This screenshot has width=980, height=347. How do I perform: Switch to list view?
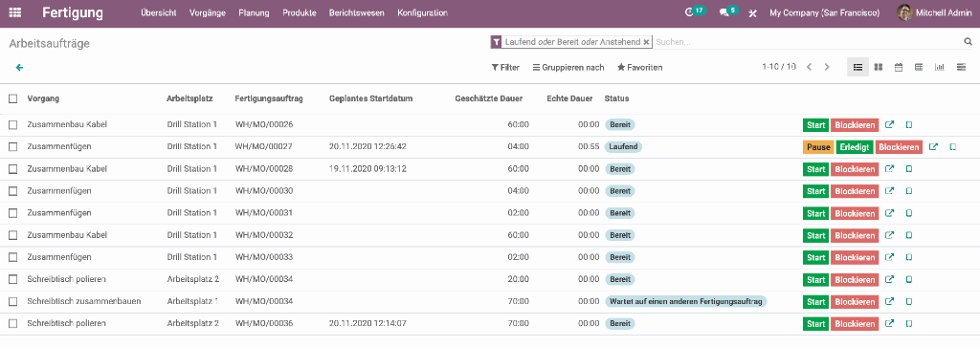pos(858,67)
